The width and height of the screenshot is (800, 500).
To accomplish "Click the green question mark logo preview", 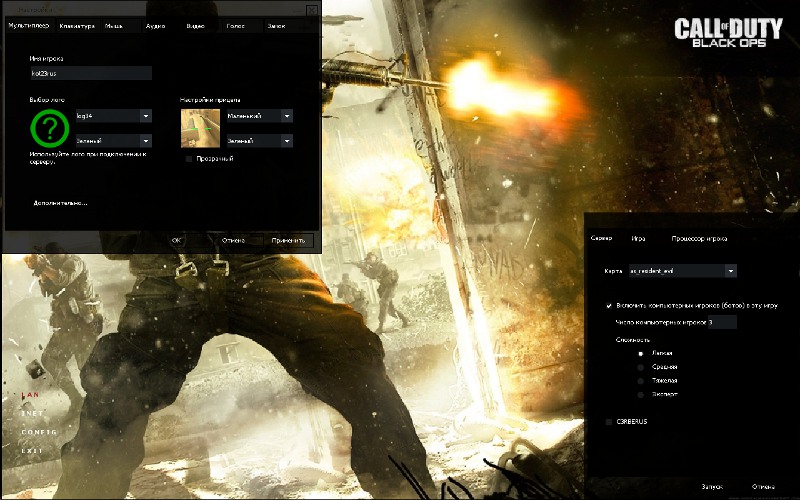I will [49, 129].
